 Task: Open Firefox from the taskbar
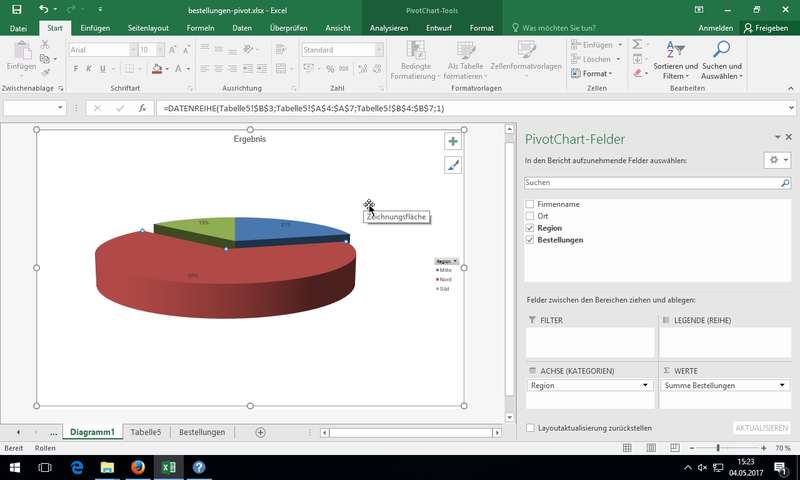[x=138, y=467]
